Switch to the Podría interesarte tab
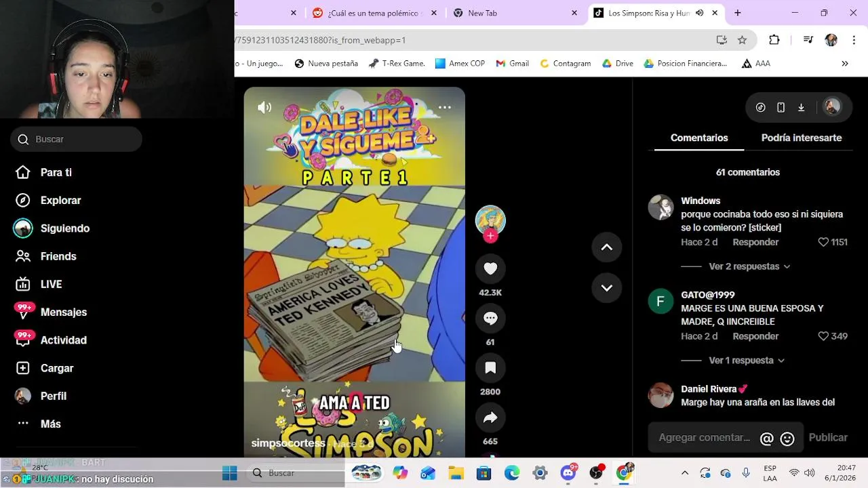 pyautogui.click(x=802, y=138)
